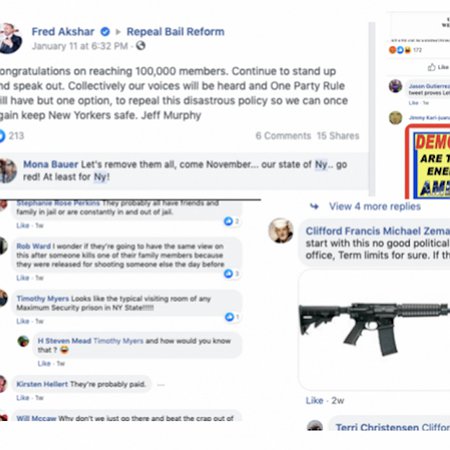This screenshot has width=450, height=450.
Task: Open the Repeal Bail Reform group
Action: pos(175,32)
